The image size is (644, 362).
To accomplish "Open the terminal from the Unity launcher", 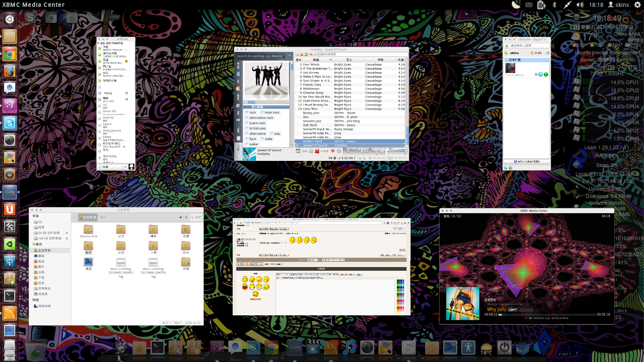I will (10, 296).
